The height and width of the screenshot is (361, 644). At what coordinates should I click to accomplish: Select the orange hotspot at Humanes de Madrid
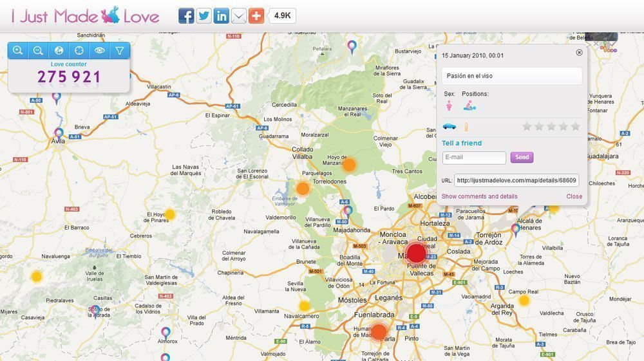click(x=379, y=331)
